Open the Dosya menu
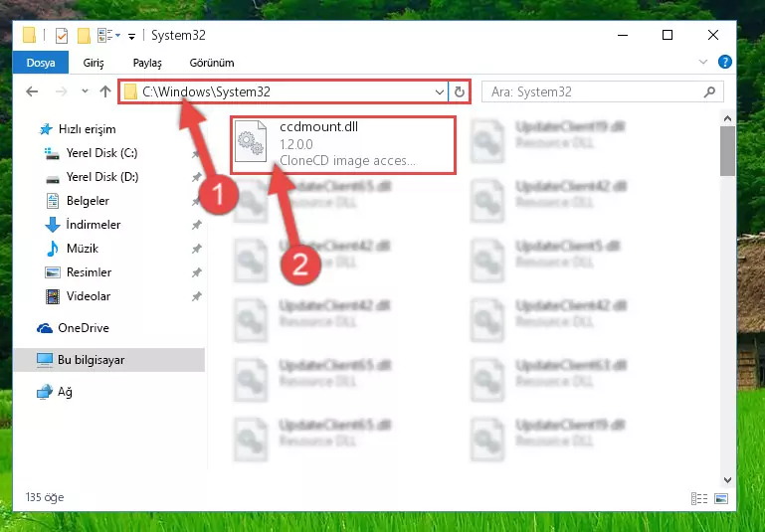The height and width of the screenshot is (532, 765). click(x=41, y=63)
